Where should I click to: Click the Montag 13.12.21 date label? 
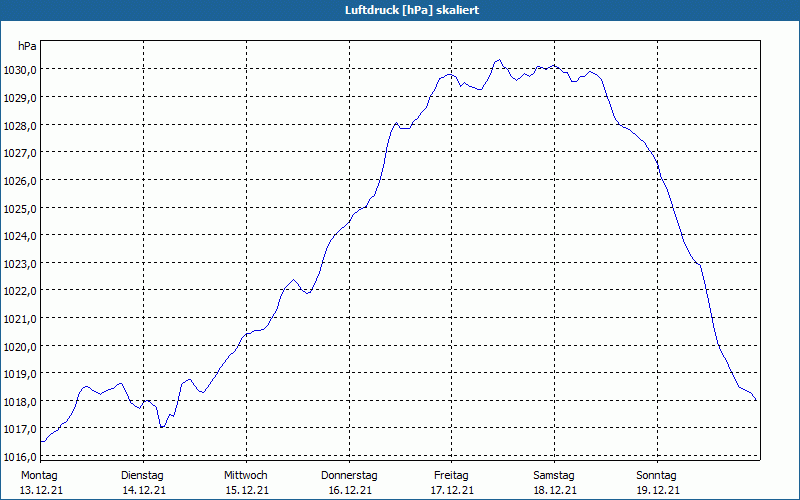pos(41,483)
